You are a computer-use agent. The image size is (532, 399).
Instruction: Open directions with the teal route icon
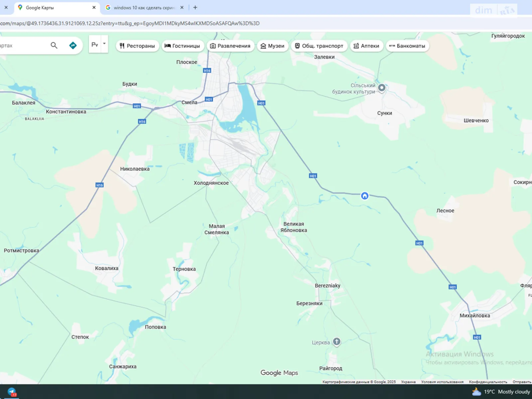73,45
